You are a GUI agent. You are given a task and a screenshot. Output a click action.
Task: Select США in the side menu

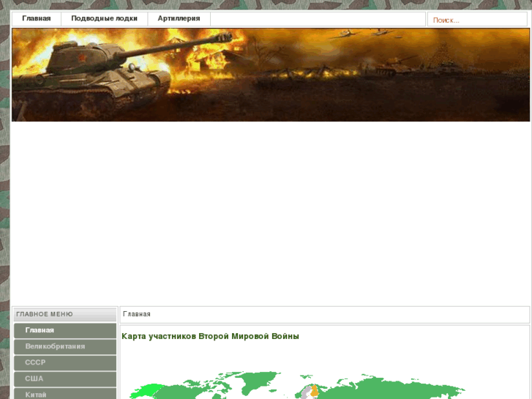click(65, 379)
